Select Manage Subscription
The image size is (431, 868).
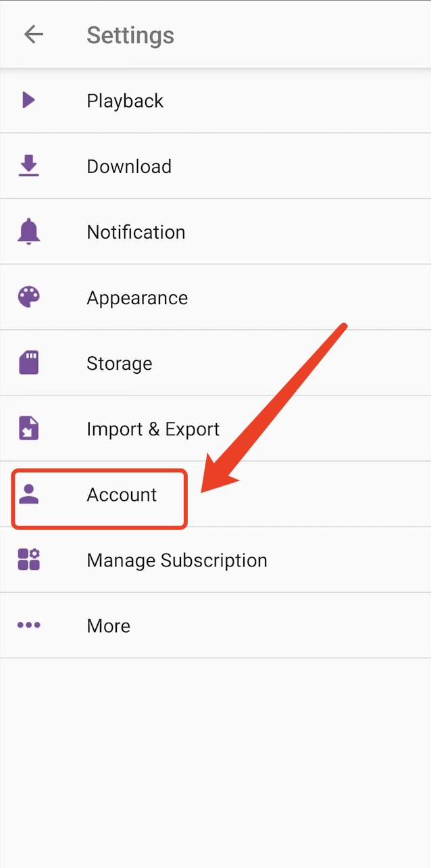(x=177, y=560)
